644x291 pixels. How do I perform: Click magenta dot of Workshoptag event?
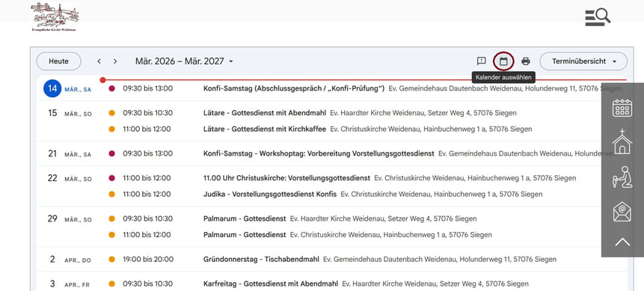(111, 153)
